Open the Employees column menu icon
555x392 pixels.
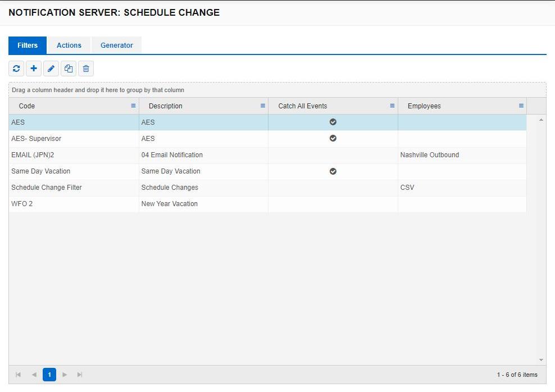pos(521,106)
